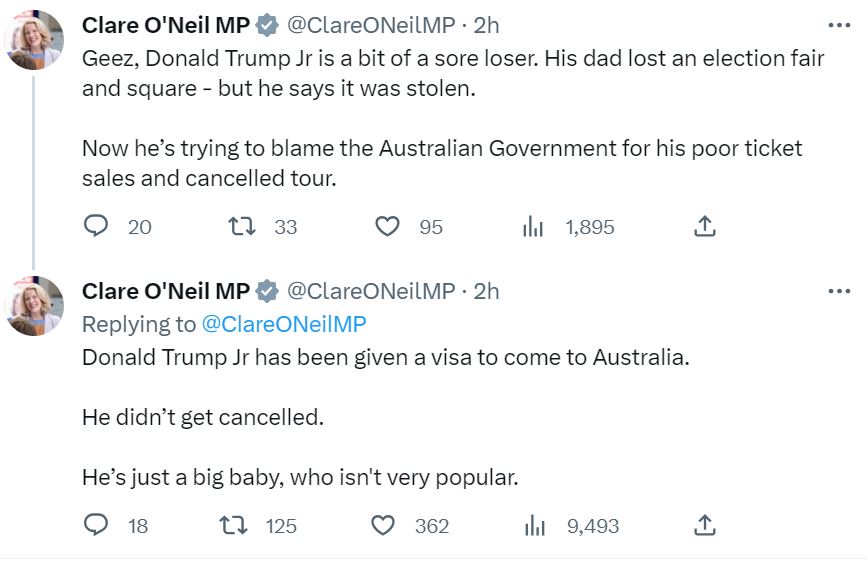Viewport: 867px width, 562px height.
Task: Open more options menu on second tweet
Action: coord(839,291)
